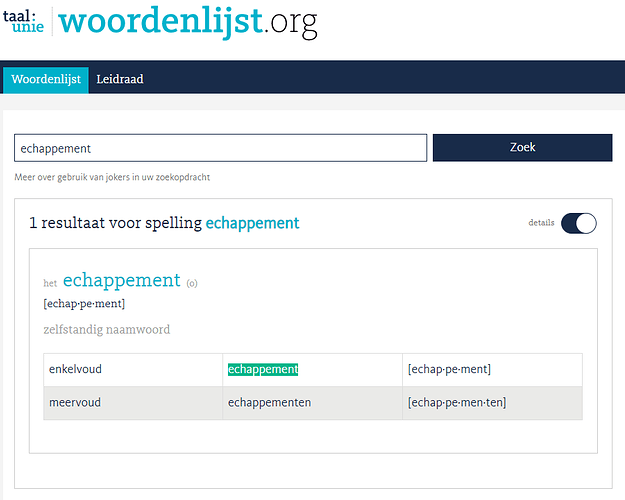Click the large echappement headword
The width and height of the screenshot is (625, 500).
pos(121,280)
